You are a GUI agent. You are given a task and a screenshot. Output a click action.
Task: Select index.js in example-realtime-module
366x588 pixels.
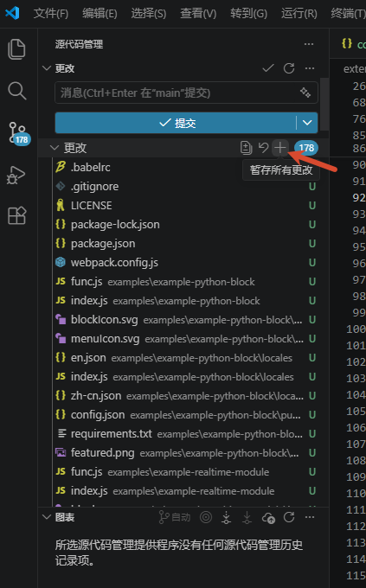point(184,491)
